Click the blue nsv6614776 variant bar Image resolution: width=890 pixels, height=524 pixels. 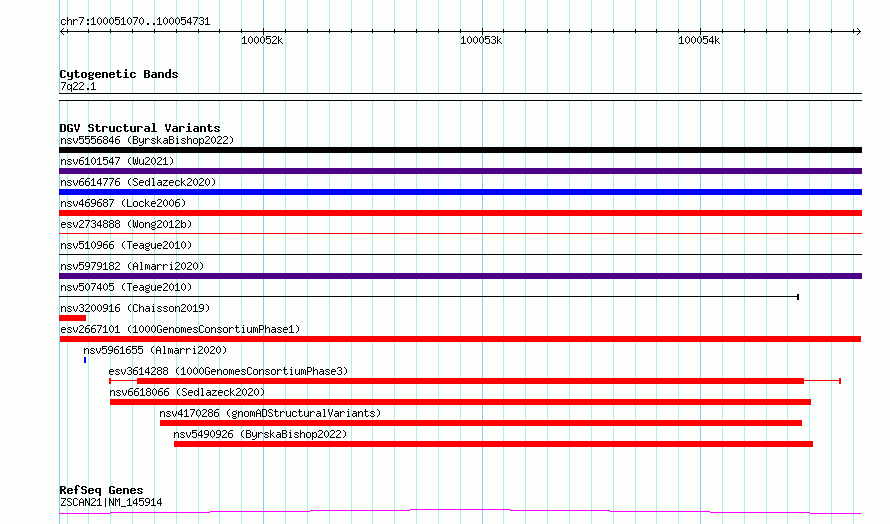click(460, 192)
